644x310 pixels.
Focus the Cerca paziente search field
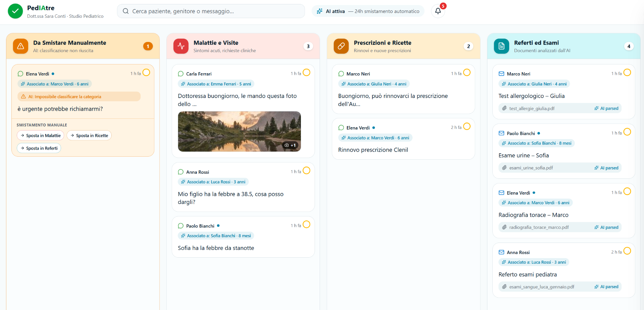(x=211, y=11)
